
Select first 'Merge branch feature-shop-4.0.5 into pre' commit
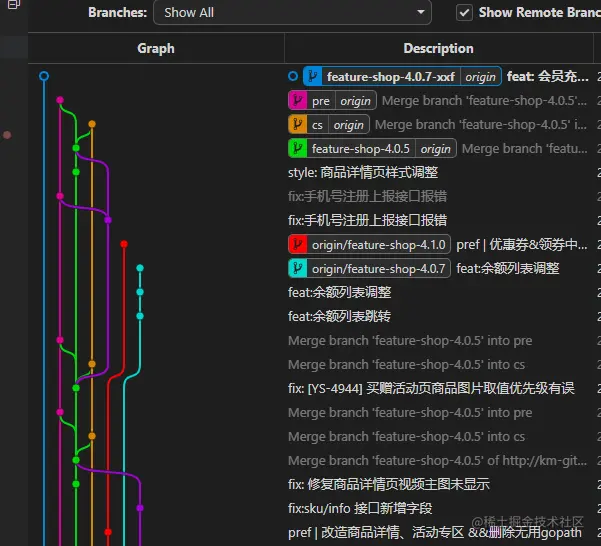(x=410, y=341)
